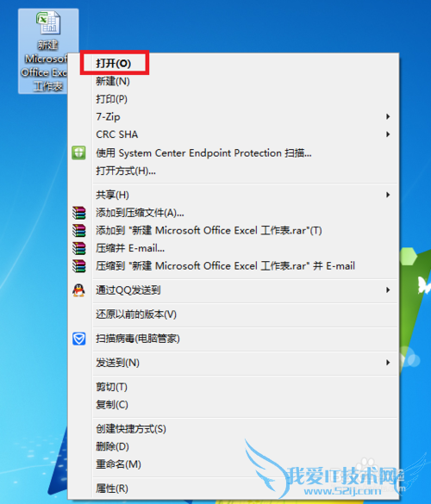Select 复制(C) to copy the file
431x504 pixels.
point(234,404)
